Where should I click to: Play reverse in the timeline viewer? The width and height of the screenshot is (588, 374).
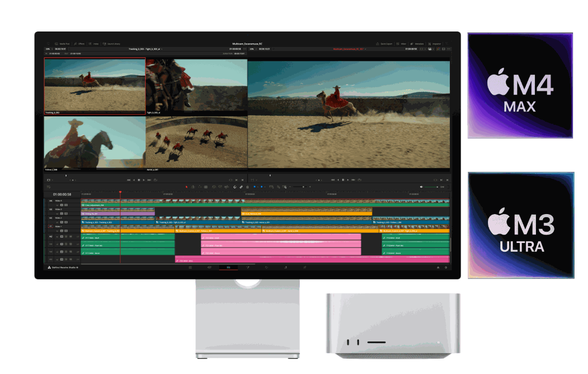[x=338, y=180]
